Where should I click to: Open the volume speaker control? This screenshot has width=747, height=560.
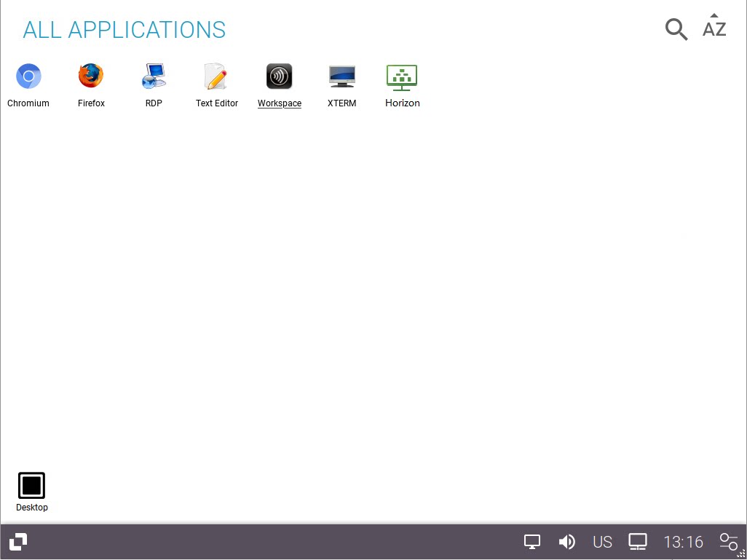click(567, 542)
